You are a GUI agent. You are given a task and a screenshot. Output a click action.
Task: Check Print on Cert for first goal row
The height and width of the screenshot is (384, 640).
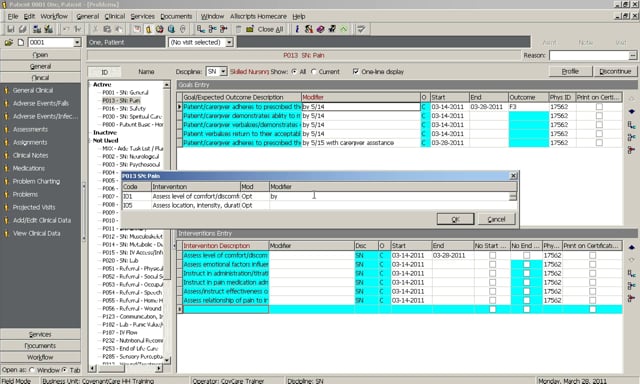pos(599,107)
